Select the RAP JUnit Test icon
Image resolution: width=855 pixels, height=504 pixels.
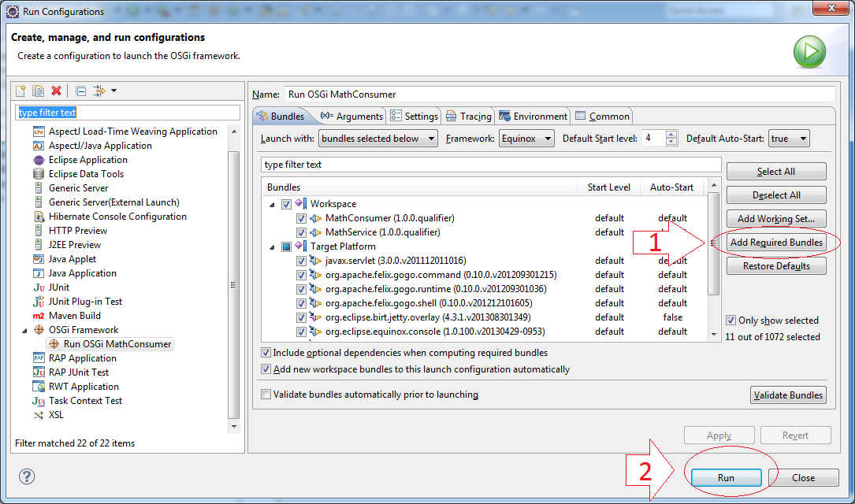point(39,372)
